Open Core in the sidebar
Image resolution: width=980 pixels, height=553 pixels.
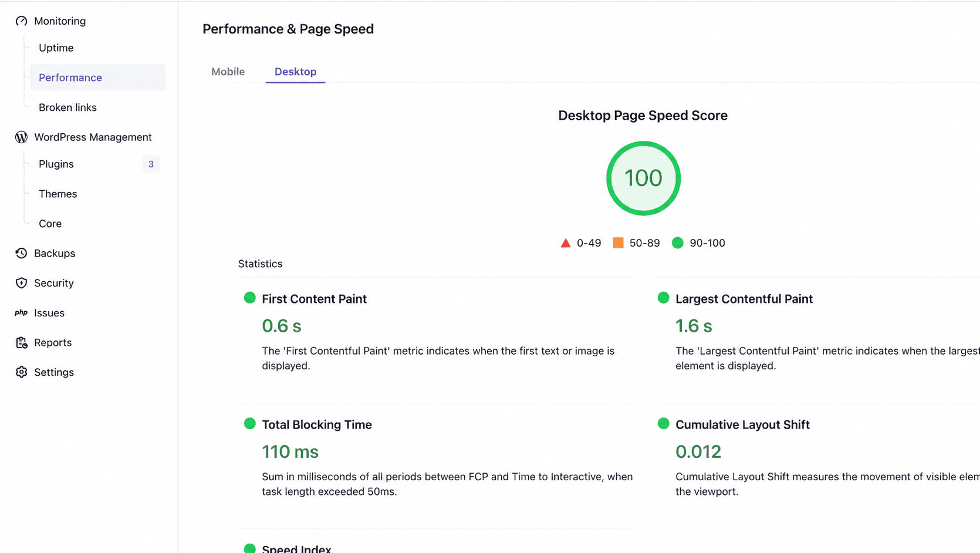pos(50,224)
